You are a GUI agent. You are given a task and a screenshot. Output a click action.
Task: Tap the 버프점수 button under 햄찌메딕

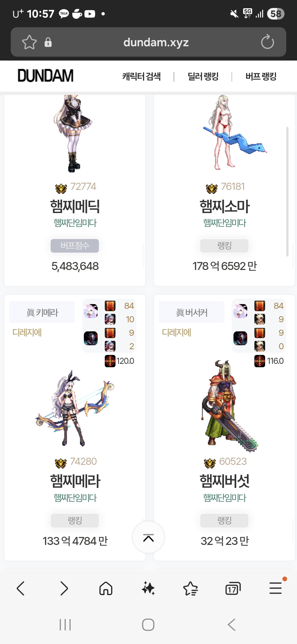tap(75, 245)
